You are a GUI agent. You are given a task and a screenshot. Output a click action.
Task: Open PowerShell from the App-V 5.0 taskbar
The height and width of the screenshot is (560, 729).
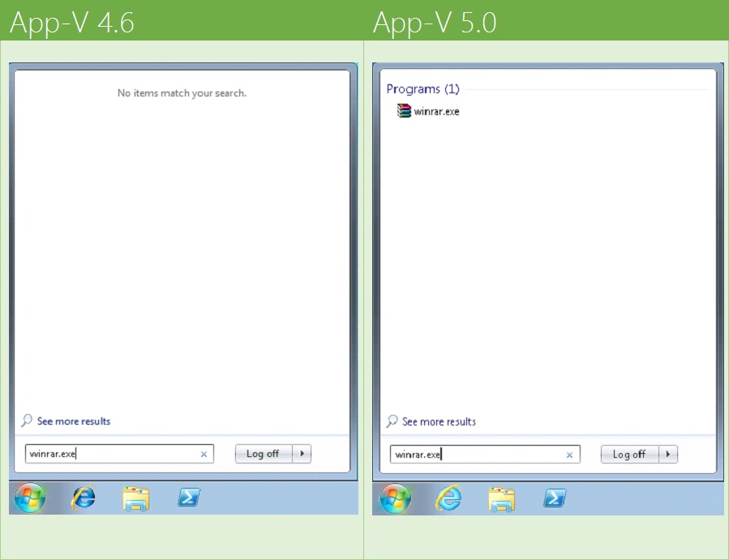coord(554,500)
